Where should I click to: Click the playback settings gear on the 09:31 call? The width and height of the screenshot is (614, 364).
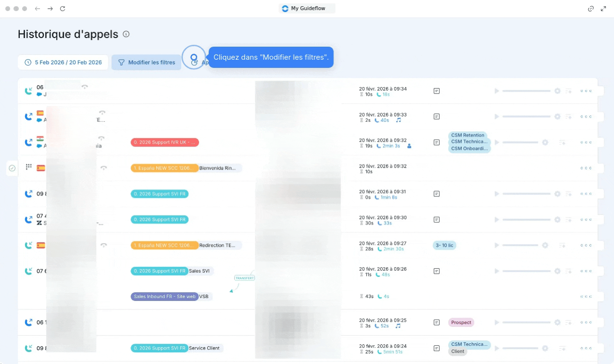pos(557,194)
